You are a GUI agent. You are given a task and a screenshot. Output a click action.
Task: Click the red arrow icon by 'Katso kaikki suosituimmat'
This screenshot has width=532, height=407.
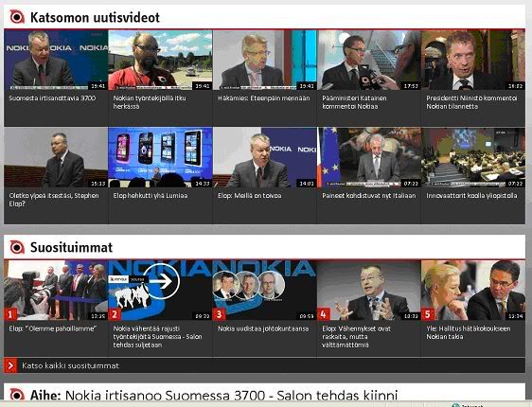10,365
